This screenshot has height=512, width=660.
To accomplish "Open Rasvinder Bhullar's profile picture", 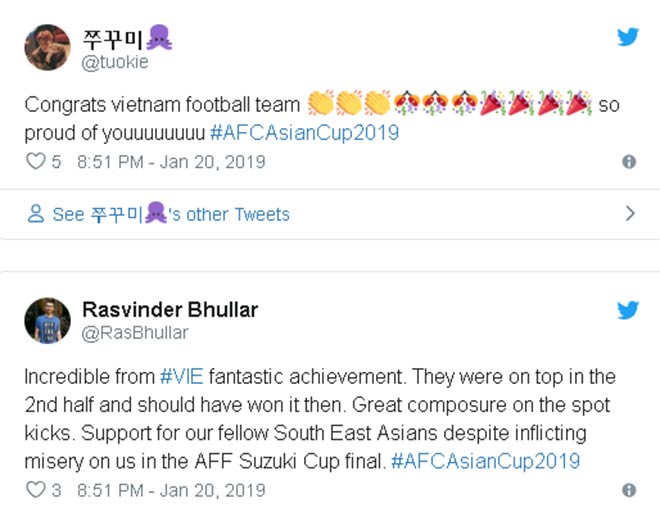I will click(47, 320).
